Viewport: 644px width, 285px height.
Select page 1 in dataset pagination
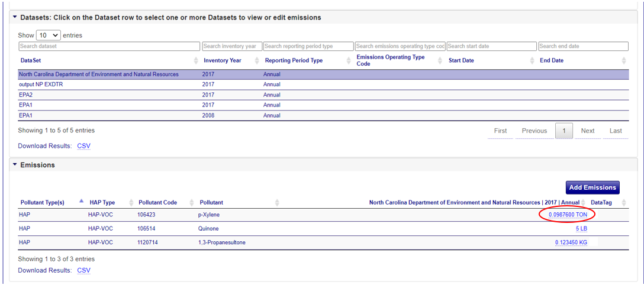coord(564,131)
